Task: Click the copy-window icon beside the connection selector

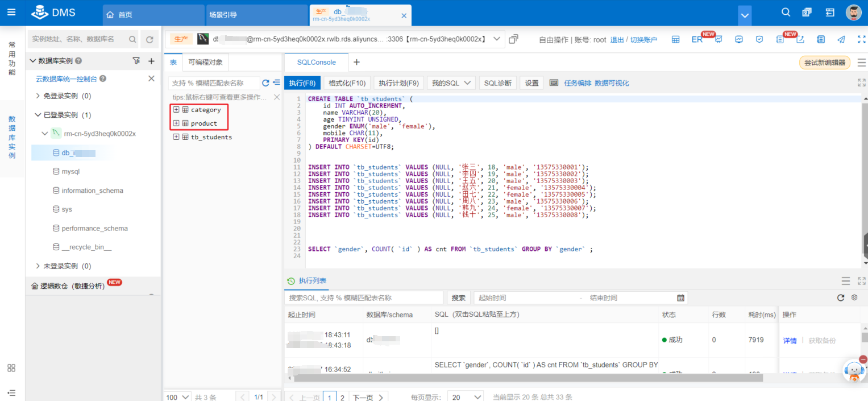Action: tap(513, 39)
